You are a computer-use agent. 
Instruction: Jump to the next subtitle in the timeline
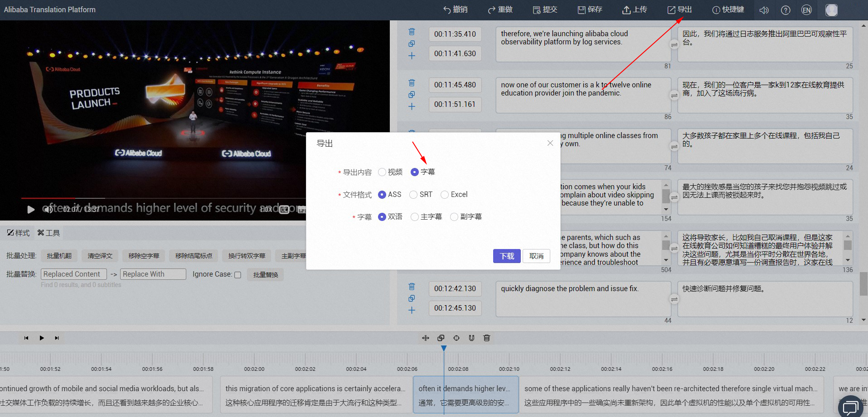coord(57,338)
